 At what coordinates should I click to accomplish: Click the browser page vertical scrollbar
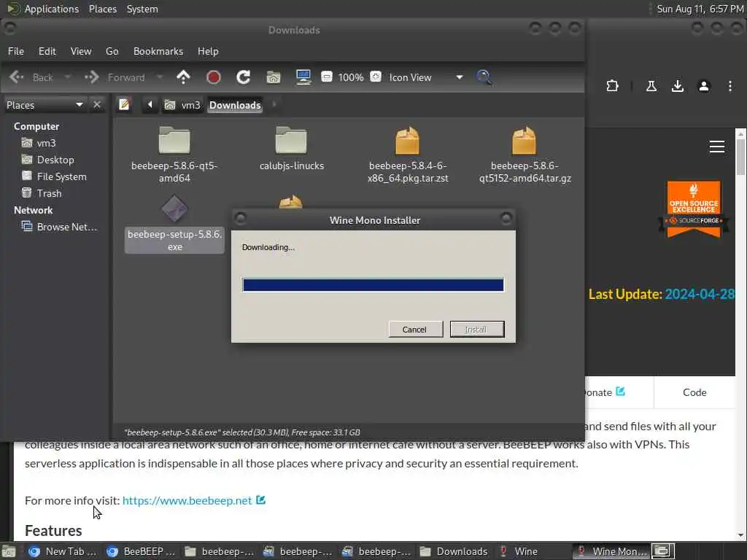tap(741, 333)
